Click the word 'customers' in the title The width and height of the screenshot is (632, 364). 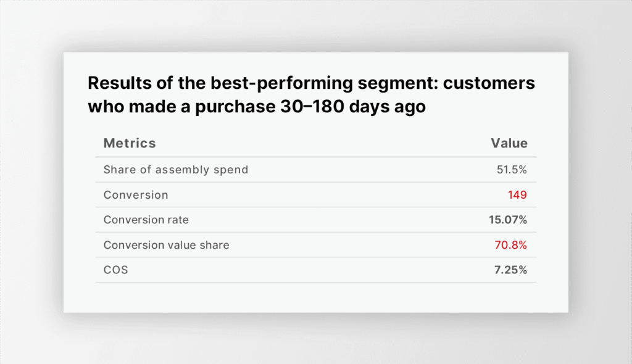(488, 83)
